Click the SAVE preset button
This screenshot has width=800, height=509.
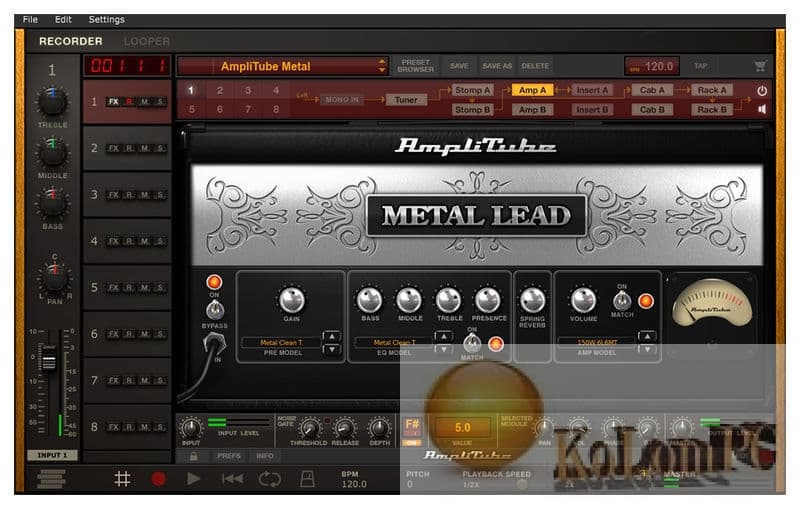point(459,66)
